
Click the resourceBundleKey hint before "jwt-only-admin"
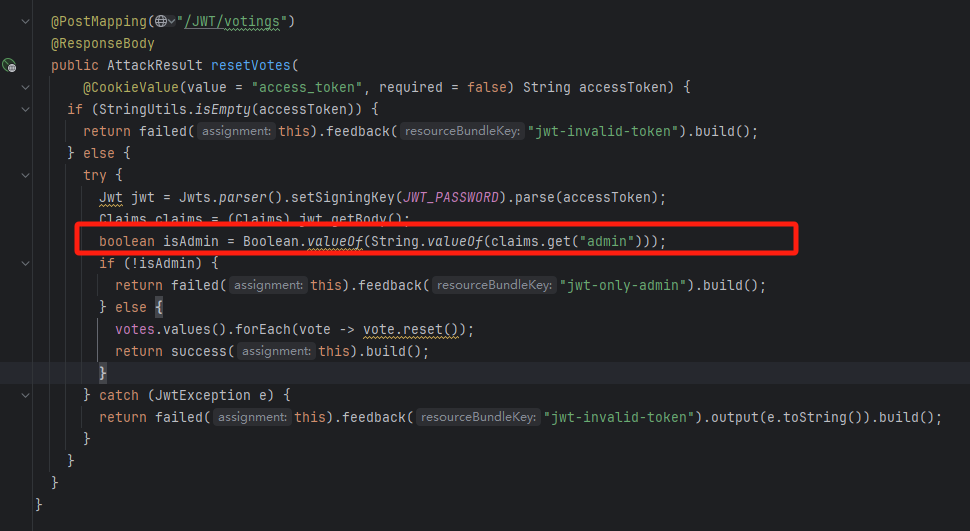[x=494, y=285]
